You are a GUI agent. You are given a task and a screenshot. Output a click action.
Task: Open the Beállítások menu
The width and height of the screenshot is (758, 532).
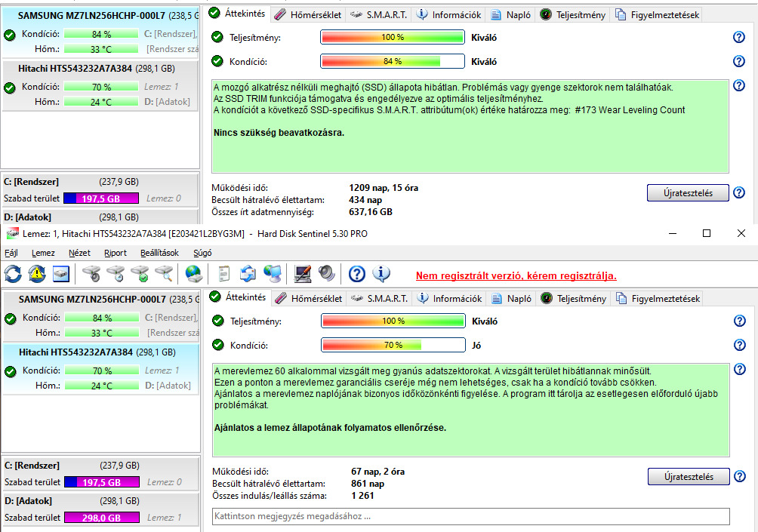pos(159,253)
